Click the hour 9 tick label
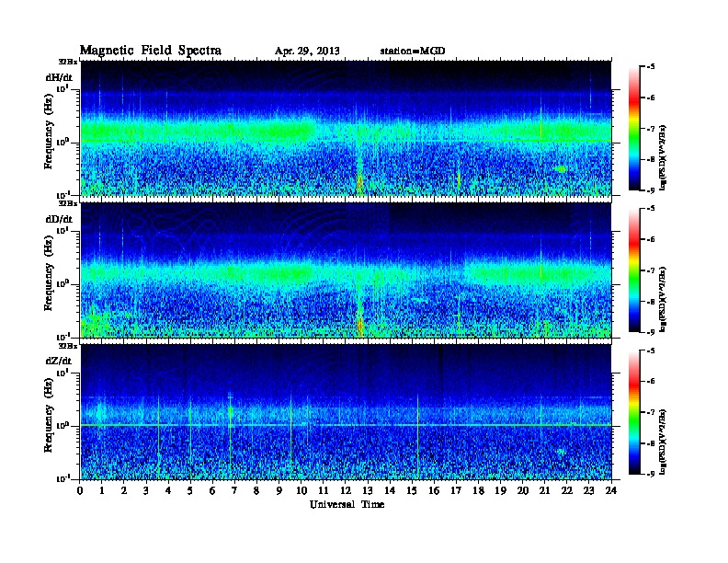The height and width of the screenshot is (563, 728). point(279,491)
